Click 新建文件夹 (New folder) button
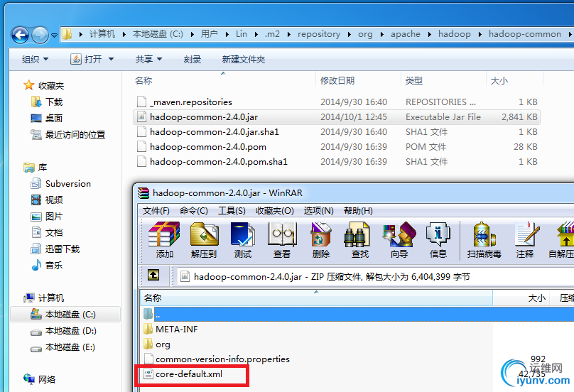The width and height of the screenshot is (574, 392). (244, 59)
